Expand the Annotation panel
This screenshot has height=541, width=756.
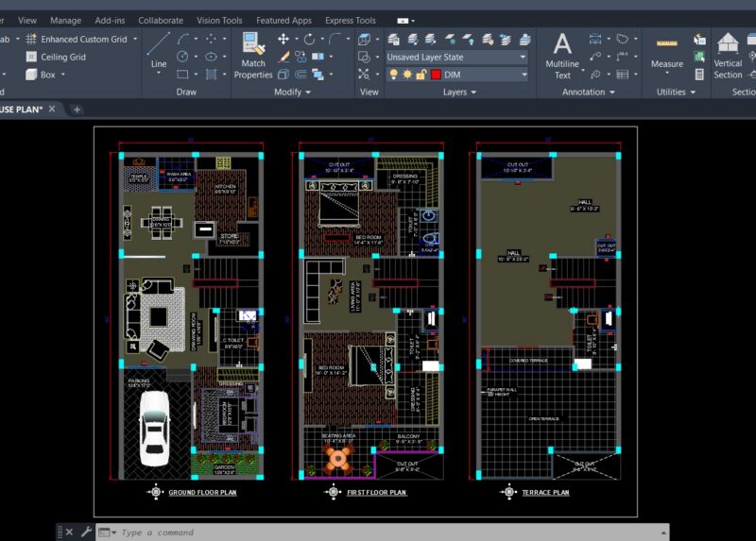588,92
